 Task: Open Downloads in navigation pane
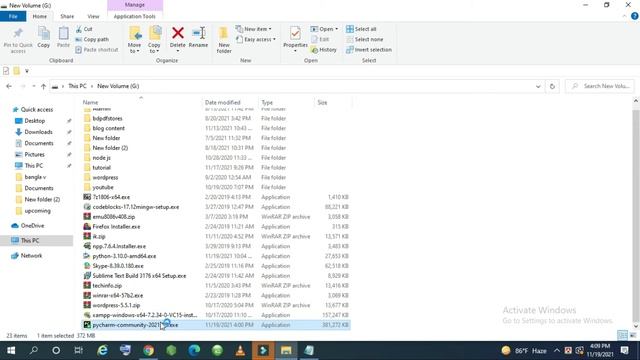pyautogui.click(x=38, y=132)
